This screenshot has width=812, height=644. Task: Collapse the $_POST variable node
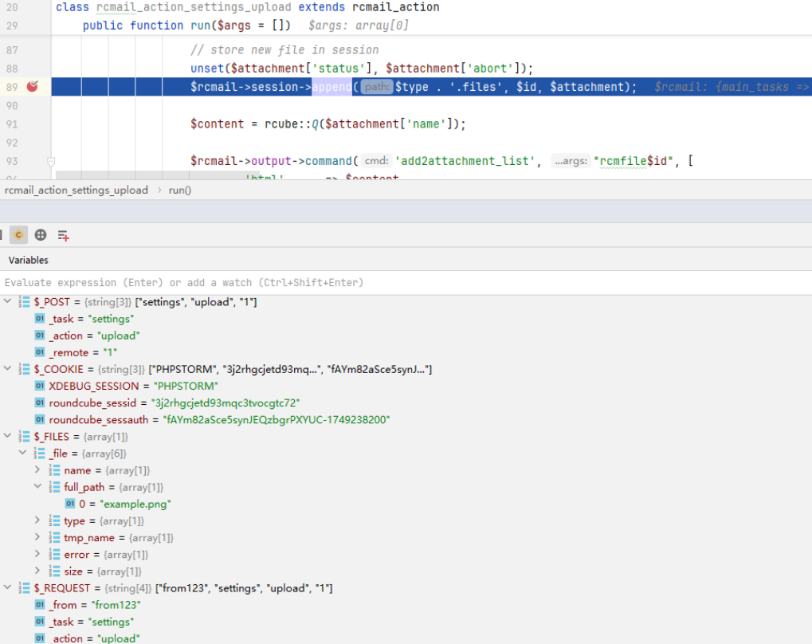(7, 301)
